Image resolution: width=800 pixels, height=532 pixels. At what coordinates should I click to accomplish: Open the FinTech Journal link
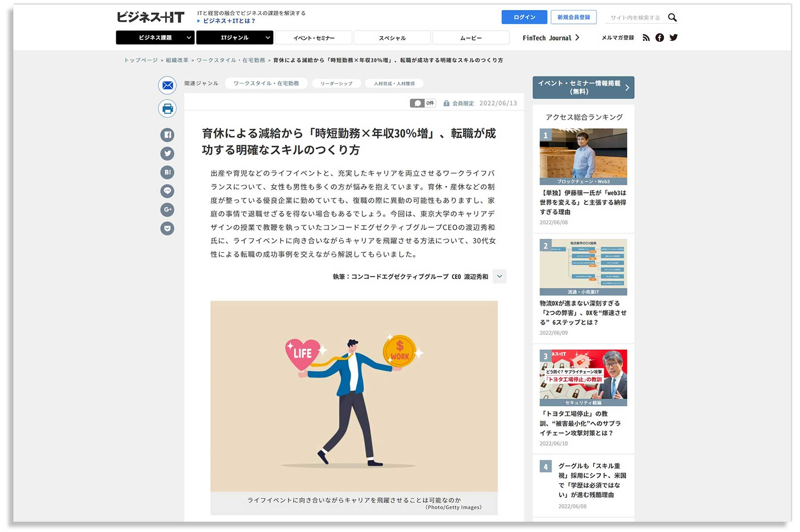point(551,38)
